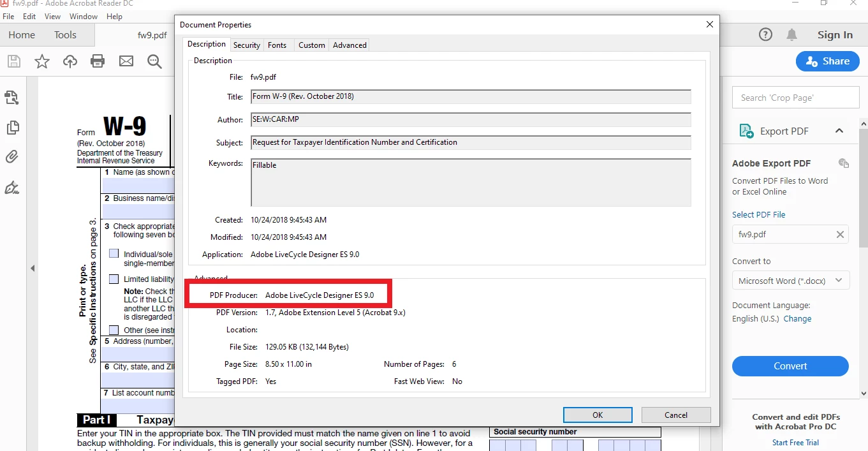This screenshot has width=868, height=451.
Task: Click the Share button
Action: [827, 61]
